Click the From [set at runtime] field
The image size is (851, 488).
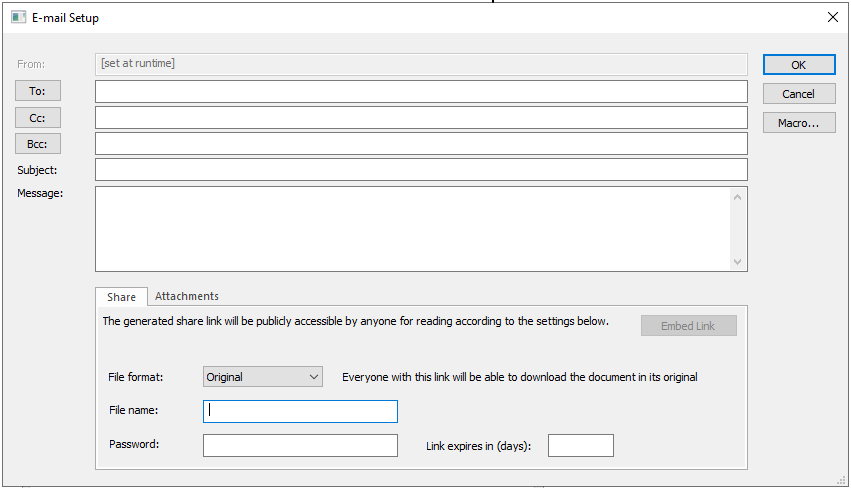[421, 64]
